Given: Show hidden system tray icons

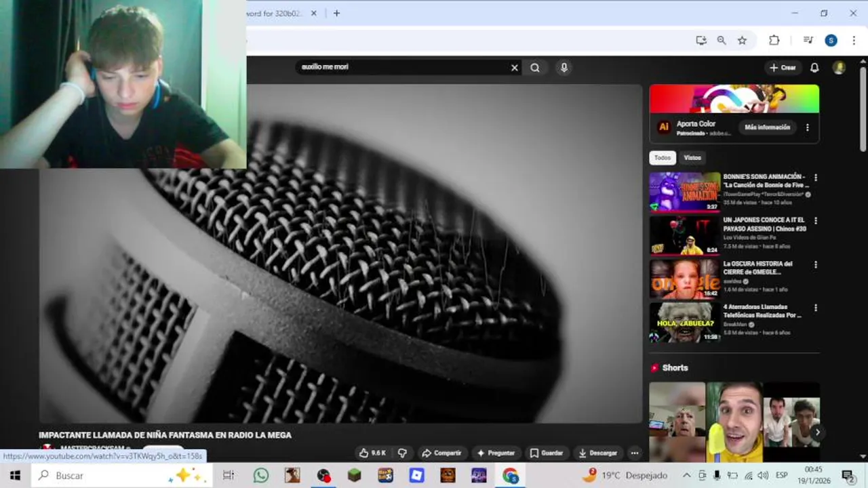Looking at the screenshot, I should click(686, 476).
